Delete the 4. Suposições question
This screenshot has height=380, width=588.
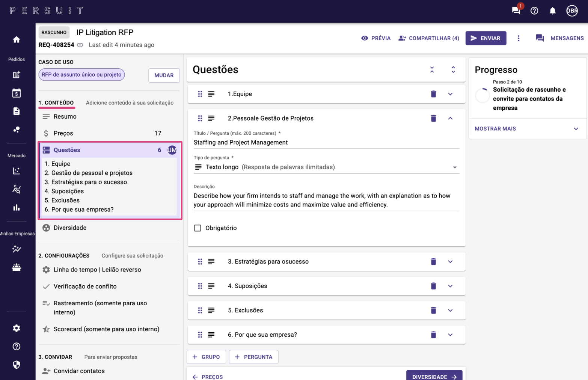[433, 286]
